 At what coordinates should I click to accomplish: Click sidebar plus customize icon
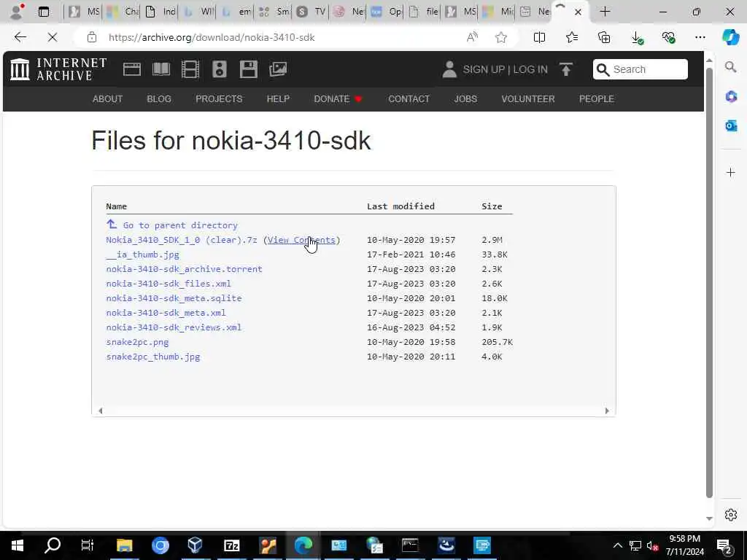click(x=731, y=172)
